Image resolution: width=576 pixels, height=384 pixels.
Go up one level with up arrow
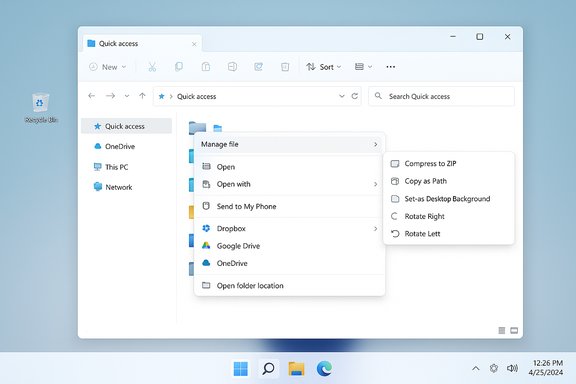[142, 96]
